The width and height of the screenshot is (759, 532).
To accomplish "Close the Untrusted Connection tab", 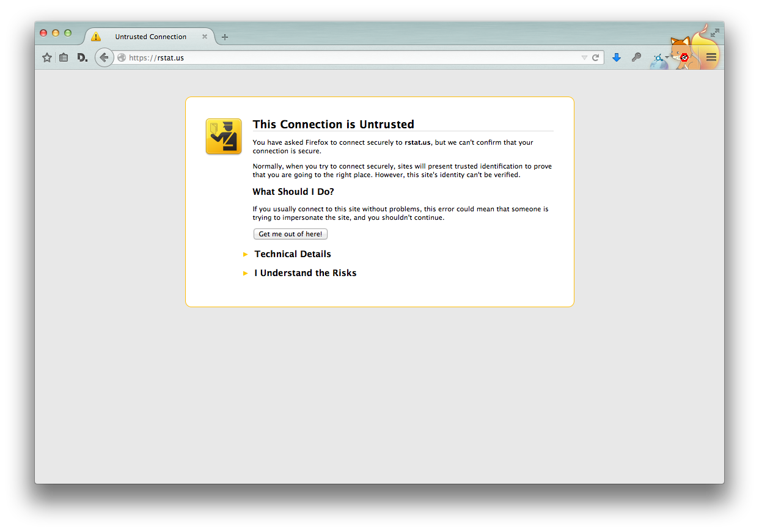I will (205, 37).
